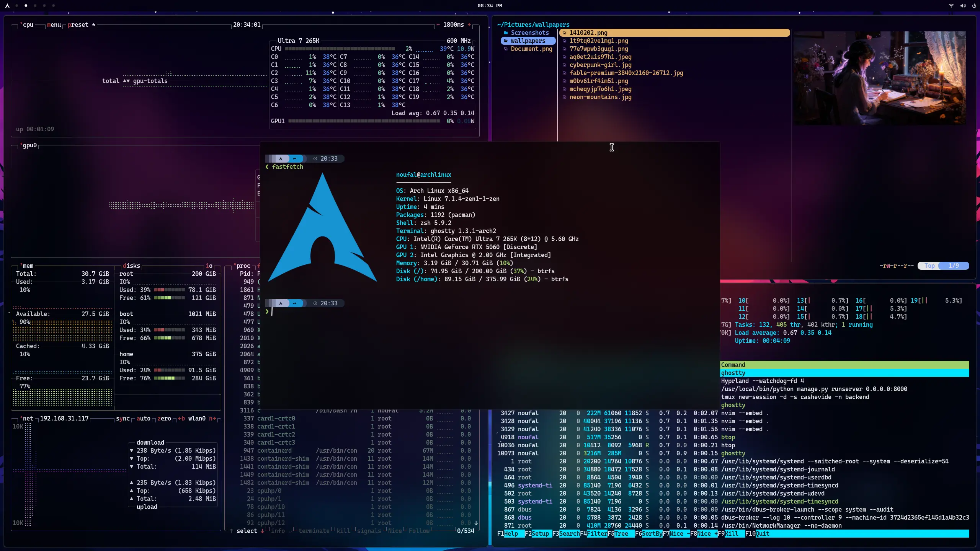
Task: Select the htop row for btop process 4918
Action: (x=733, y=437)
